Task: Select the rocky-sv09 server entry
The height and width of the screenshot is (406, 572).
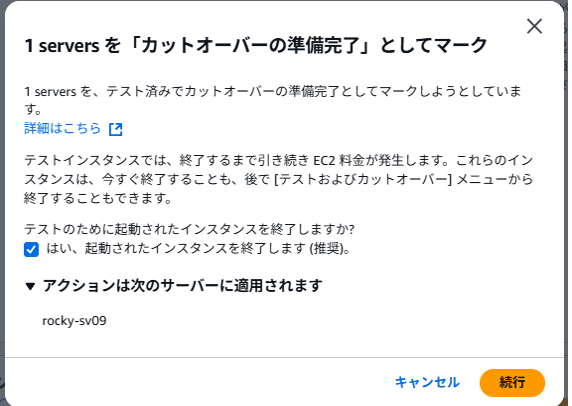Action: click(x=74, y=321)
